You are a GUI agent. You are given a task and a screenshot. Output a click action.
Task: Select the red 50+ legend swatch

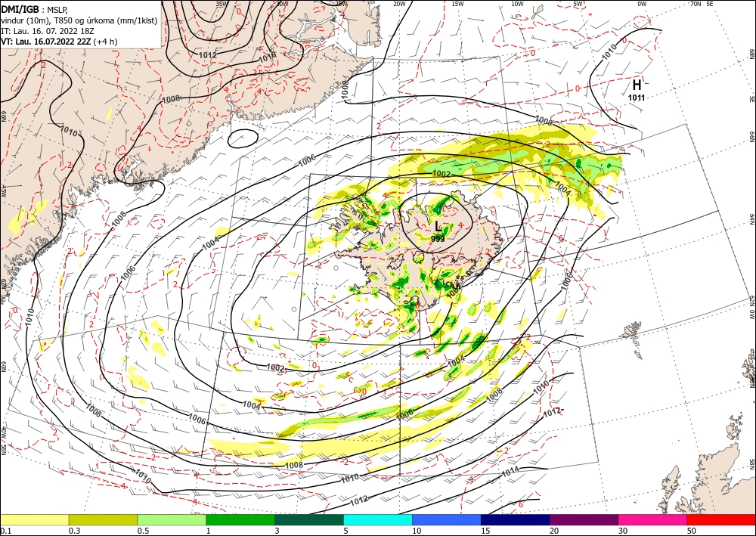(721, 519)
